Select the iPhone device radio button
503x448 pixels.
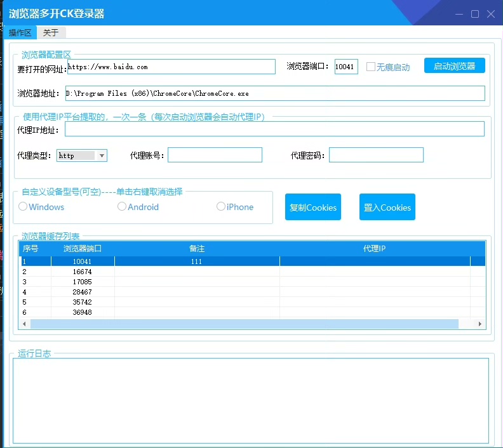click(221, 206)
